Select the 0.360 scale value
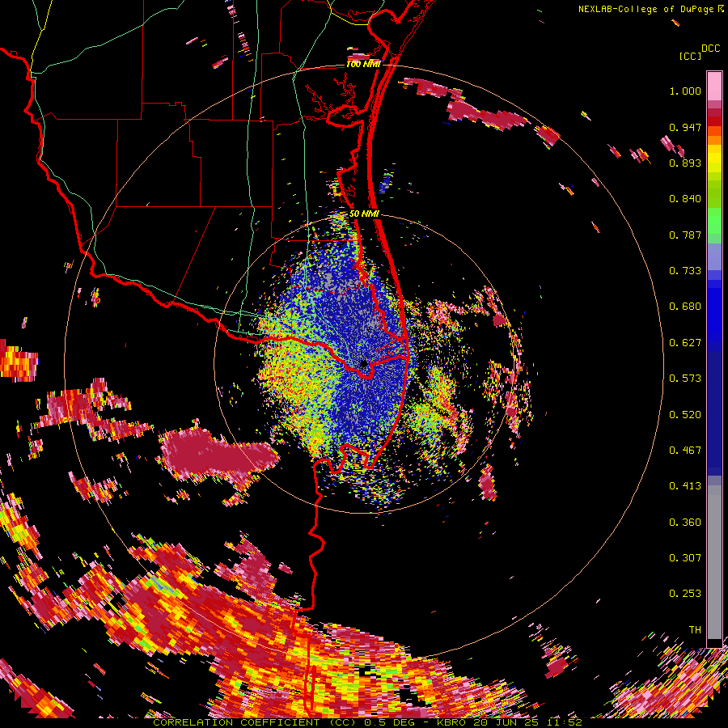This screenshot has width=728, height=728. tap(685, 522)
